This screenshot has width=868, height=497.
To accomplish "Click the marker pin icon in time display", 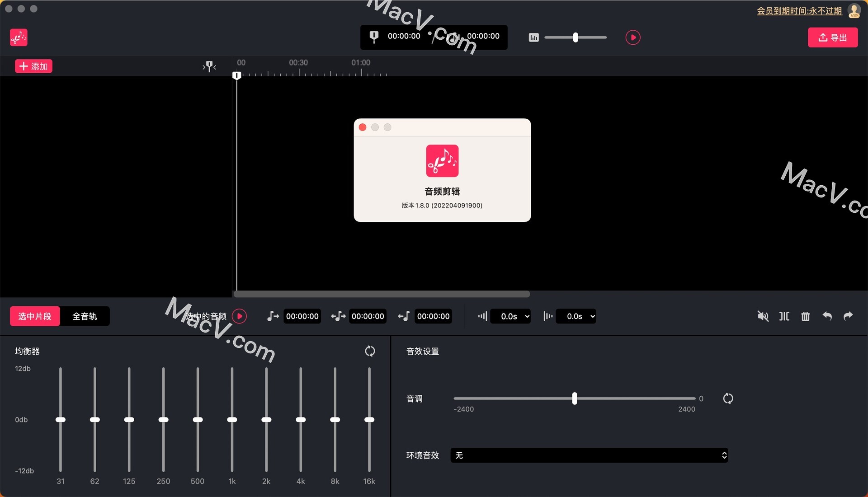I will (x=374, y=37).
